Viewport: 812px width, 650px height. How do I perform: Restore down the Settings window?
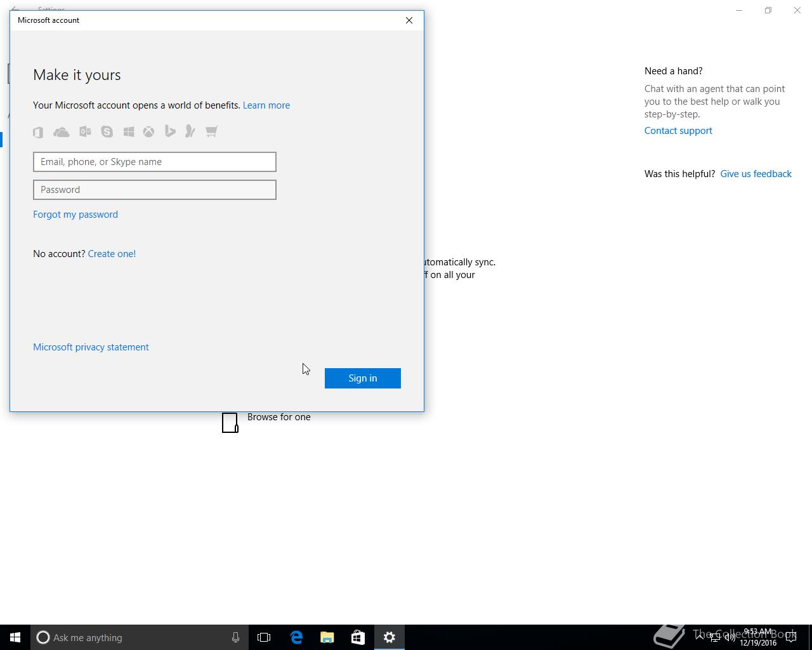point(768,10)
